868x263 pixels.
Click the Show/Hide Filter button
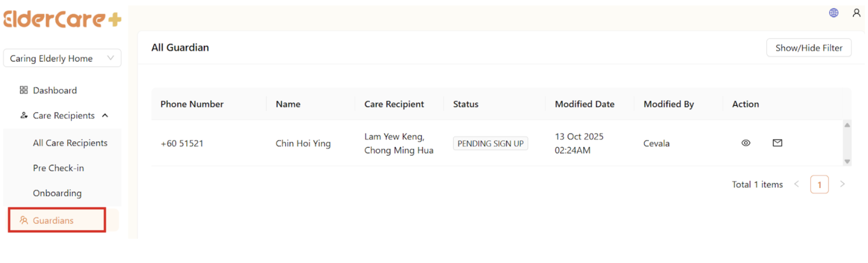point(809,48)
